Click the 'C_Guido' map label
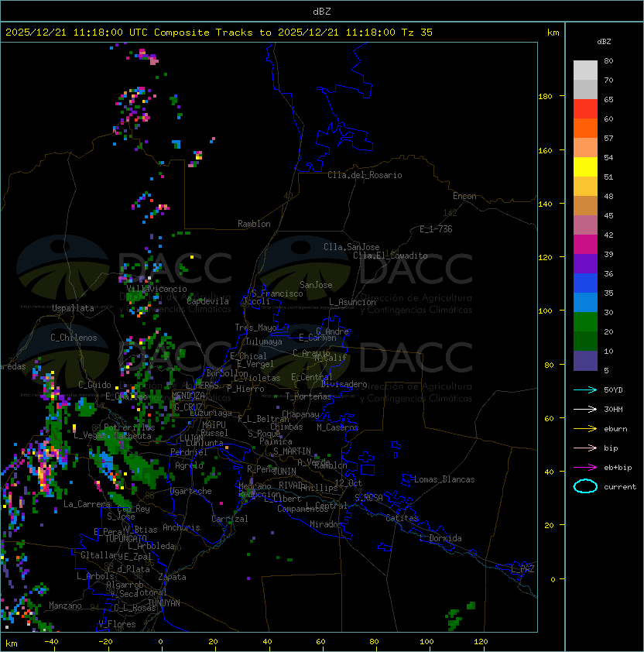Screen dimensions: 644x652 pos(94,385)
